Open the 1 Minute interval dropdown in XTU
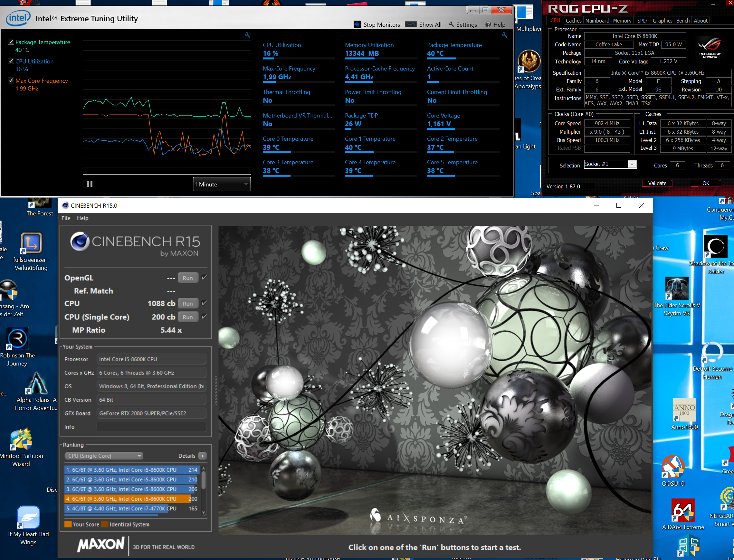The image size is (734, 560). coord(221,184)
